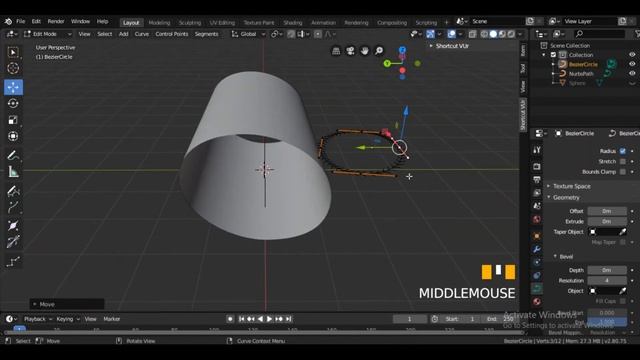Select the Move tool
This screenshot has height=360, width=640.
[13, 87]
